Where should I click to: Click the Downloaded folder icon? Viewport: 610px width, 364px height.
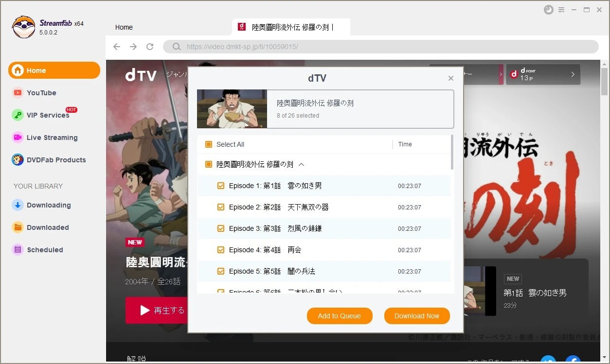[18, 227]
